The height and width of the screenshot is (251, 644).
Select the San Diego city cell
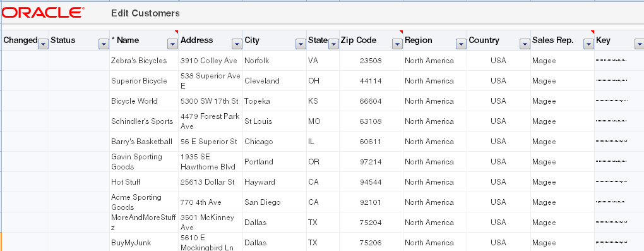coord(275,202)
